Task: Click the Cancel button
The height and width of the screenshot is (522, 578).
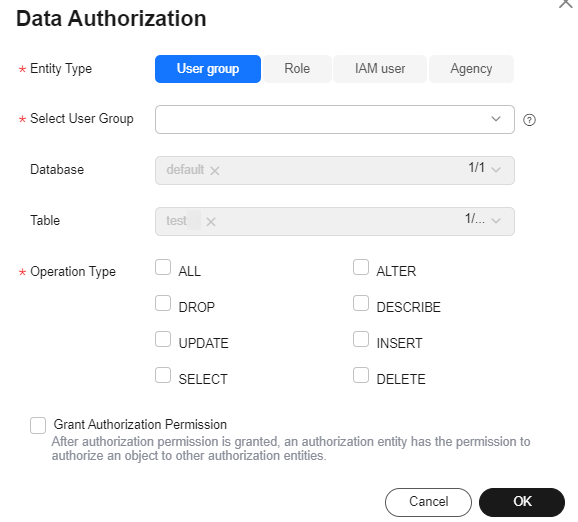Action: 428,502
